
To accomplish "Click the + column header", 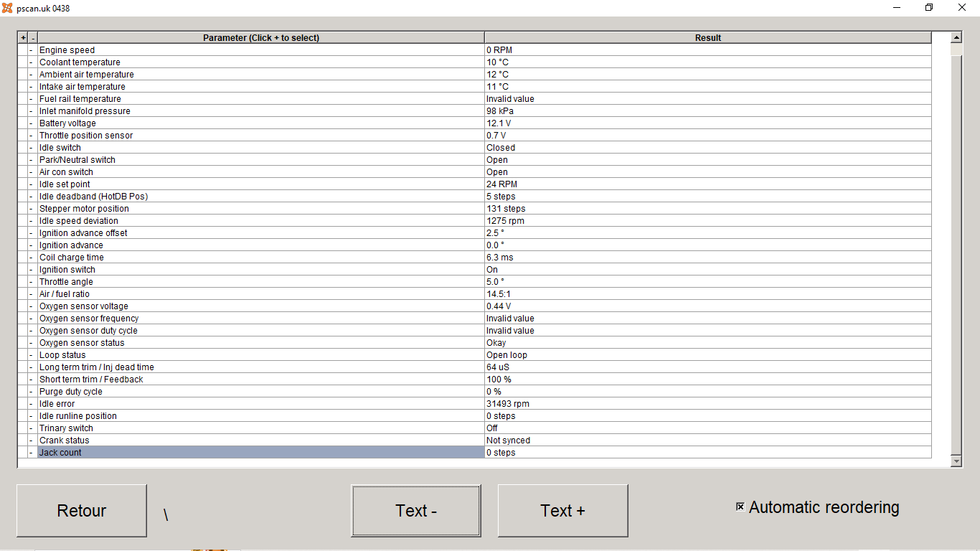I will pos(23,38).
